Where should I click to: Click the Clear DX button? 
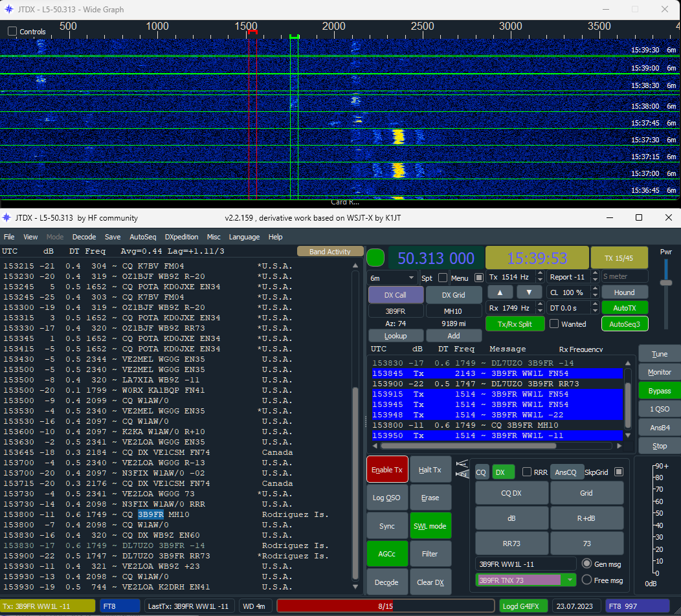tap(430, 582)
